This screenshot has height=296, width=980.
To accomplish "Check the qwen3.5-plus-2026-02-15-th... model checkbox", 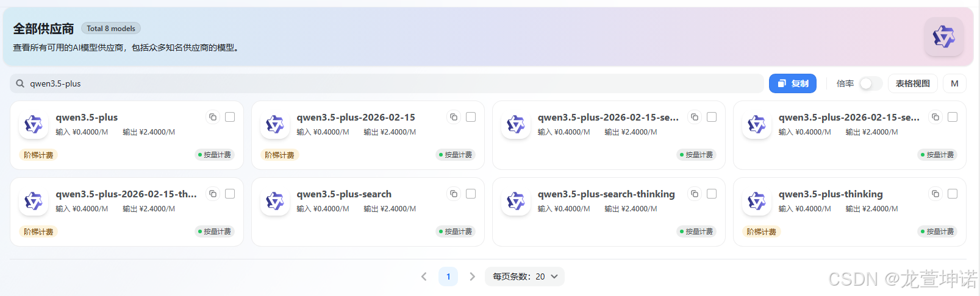I will click(x=230, y=194).
